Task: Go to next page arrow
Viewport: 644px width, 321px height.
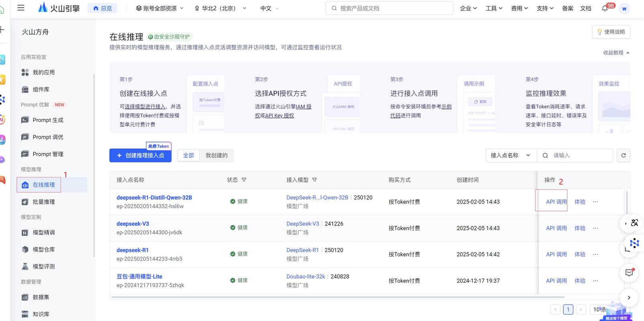Action: tap(581, 309)
